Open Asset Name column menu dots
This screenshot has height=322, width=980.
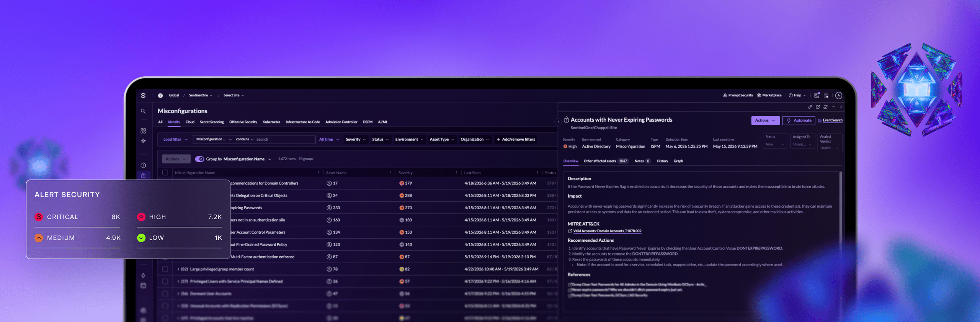(391, 173)
